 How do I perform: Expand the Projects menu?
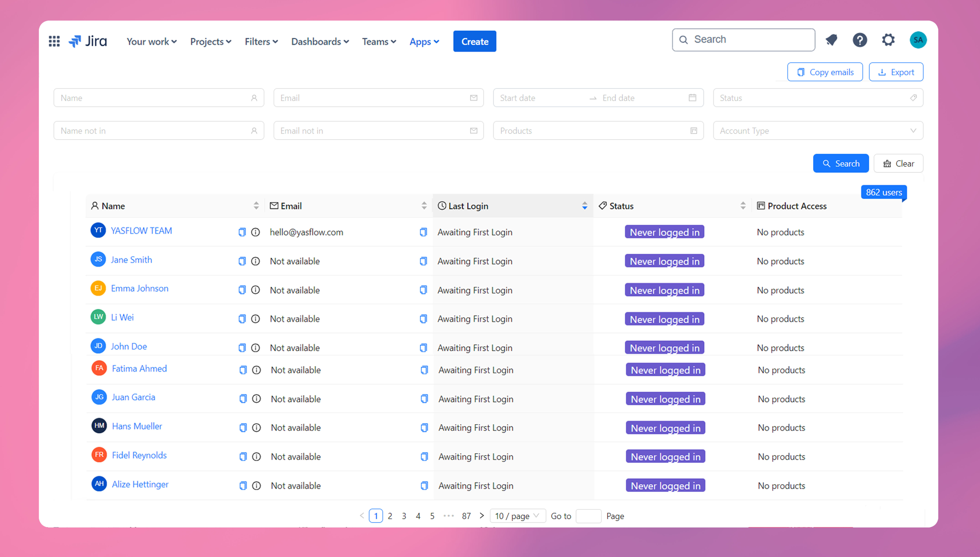211,41
